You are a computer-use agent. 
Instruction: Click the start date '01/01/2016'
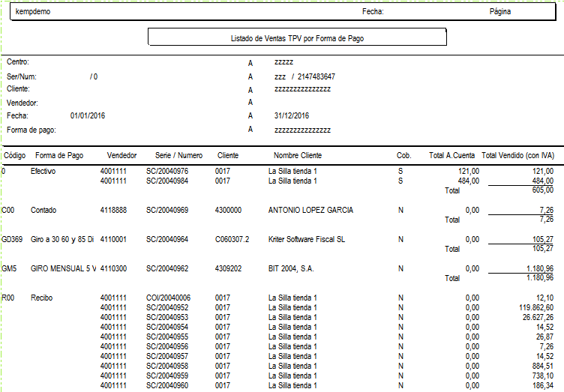[88, 115]
